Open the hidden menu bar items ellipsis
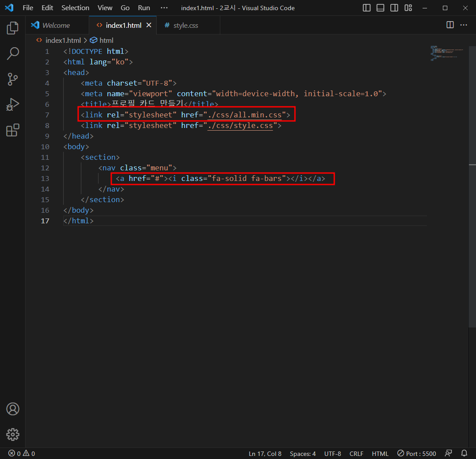476x459 pixels. click(x=164, y=8)
